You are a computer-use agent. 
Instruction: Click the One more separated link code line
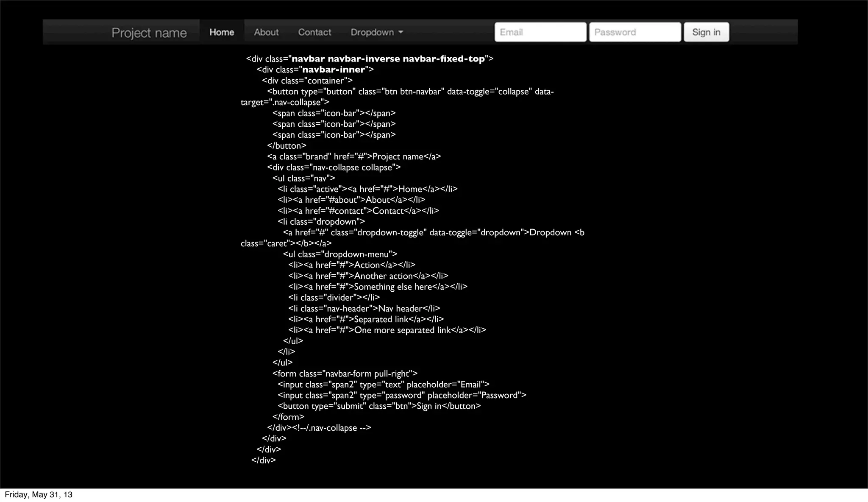387,330
